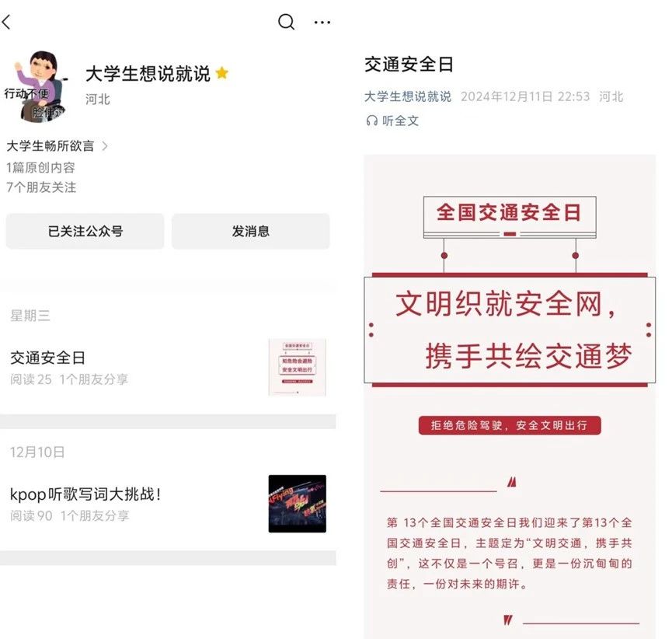Open search with the magnifier icon
The width and height of the screenshot is (672, 639).
[287, 22]
